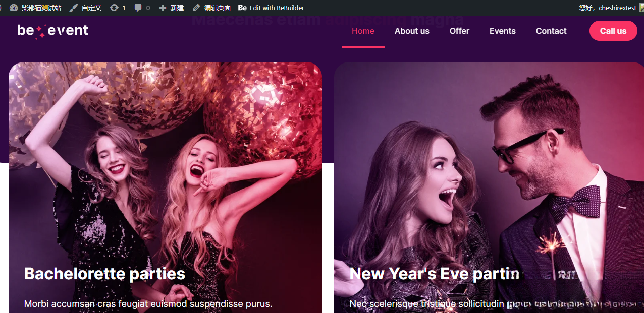Open updates via the circular arrows icon
The image size is (644, 313).
pos(114,8)
